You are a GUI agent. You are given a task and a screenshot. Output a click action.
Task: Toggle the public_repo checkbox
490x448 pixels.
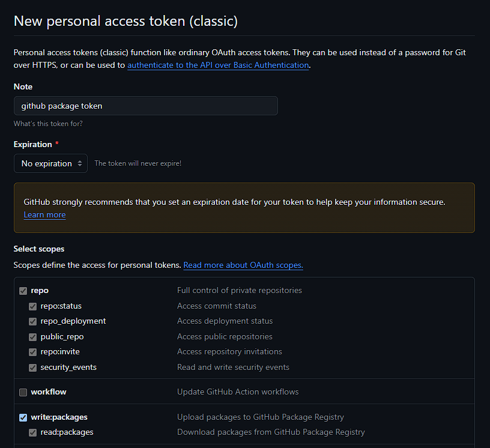[x=33, y=337]
